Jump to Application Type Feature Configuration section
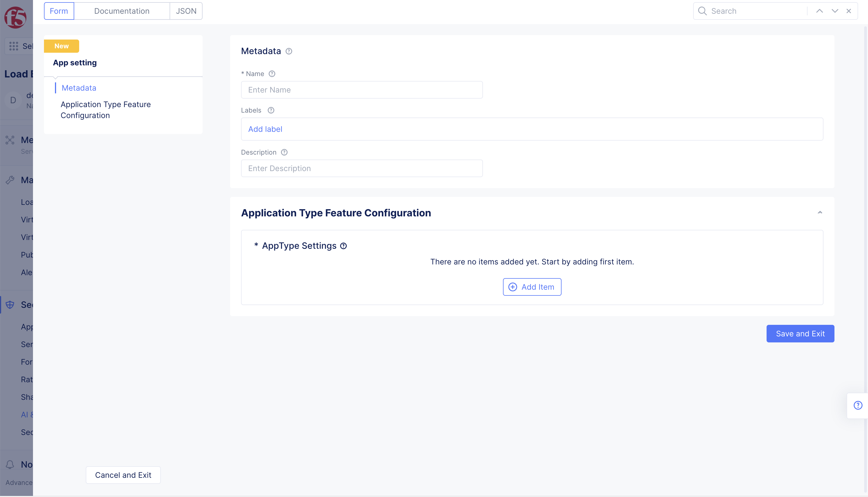 (x=106, y=110)
